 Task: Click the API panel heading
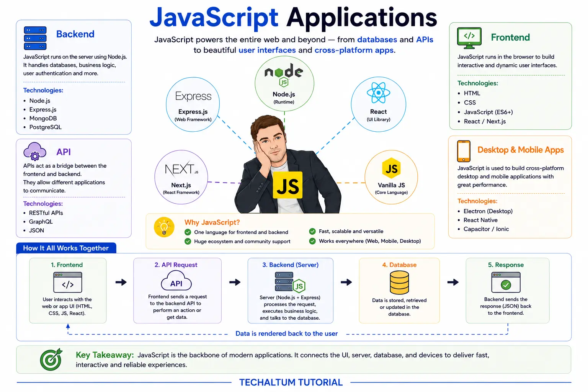coord(64,152)
